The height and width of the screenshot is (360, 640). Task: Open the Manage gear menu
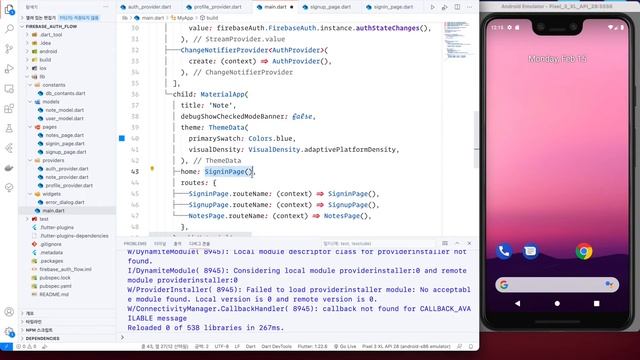[x=9, y=332]
